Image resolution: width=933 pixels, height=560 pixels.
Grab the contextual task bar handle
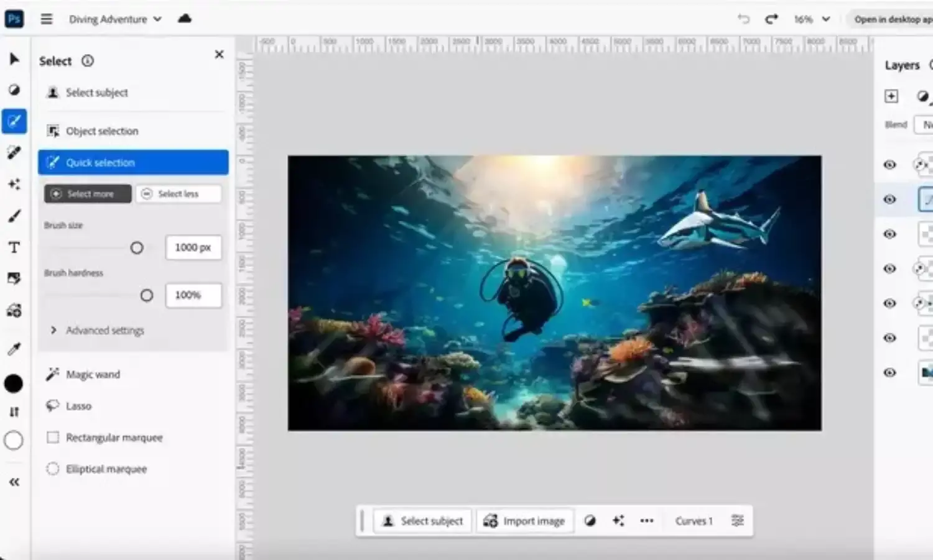point(363,521)
